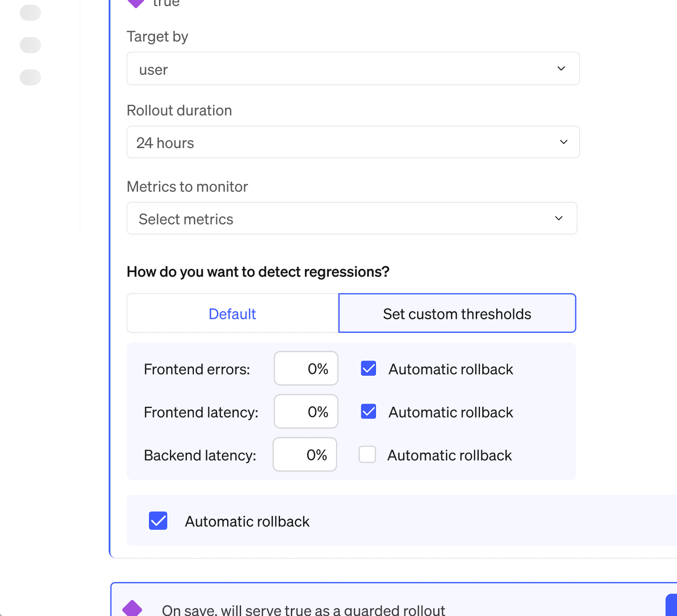Uncheck Automatic rollback for Frontend latency
The width and height of the screenshot is (677, 616).
[x=368, y=411]
